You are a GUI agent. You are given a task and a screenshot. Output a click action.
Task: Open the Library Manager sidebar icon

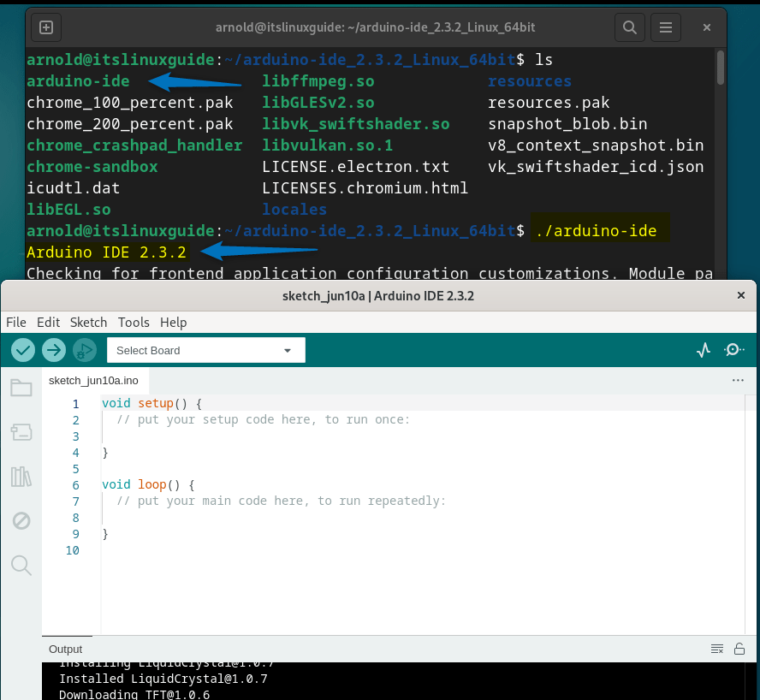pyautogui.click(x=21, y=476)
